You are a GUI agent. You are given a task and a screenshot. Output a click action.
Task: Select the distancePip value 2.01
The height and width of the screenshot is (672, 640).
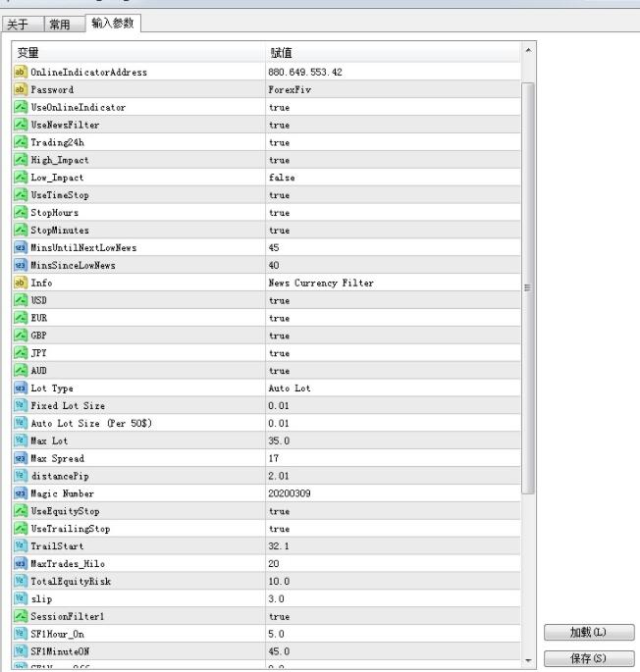pos(279,476)
